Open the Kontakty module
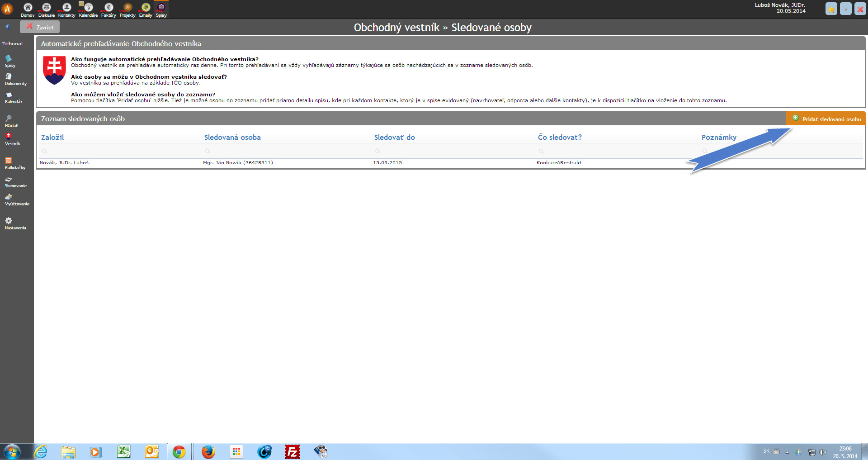868x460 pixels. click(66, 9)
